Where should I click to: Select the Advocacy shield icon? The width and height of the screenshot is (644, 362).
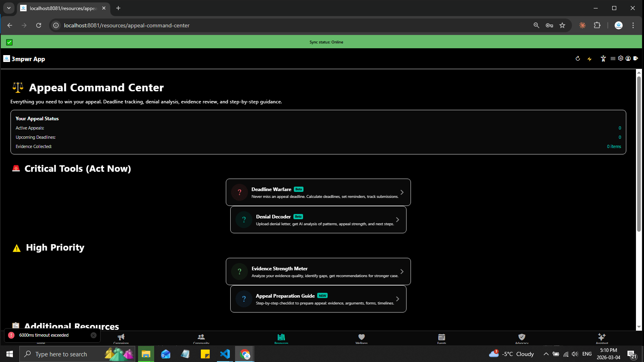pos(522,337)
